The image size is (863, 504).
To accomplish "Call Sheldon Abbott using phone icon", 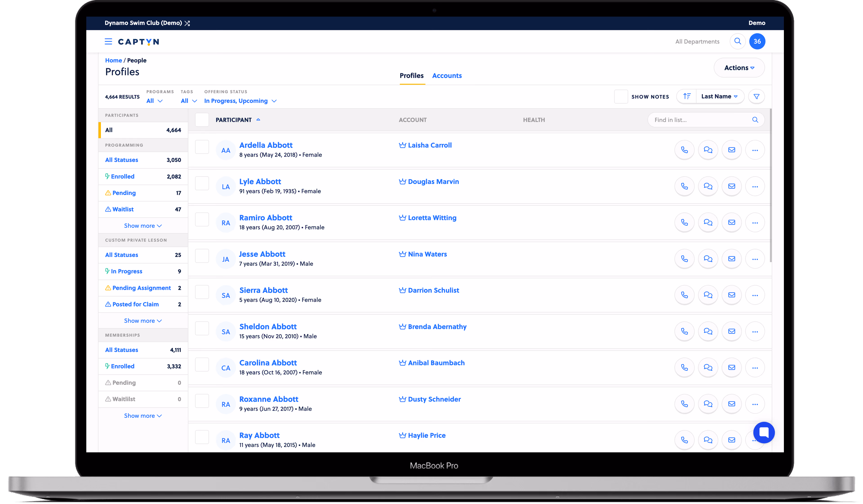I will pyautogui.click(x=684, y=331).
